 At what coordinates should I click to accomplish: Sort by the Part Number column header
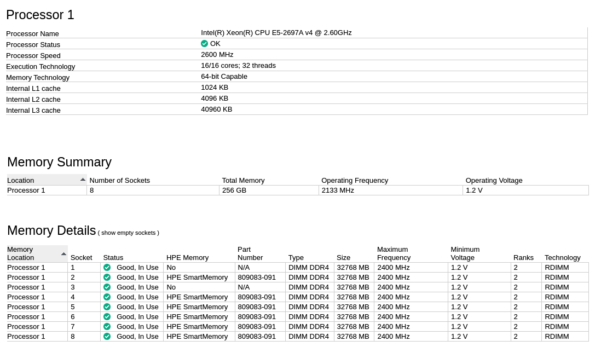(x=250, y=253)
